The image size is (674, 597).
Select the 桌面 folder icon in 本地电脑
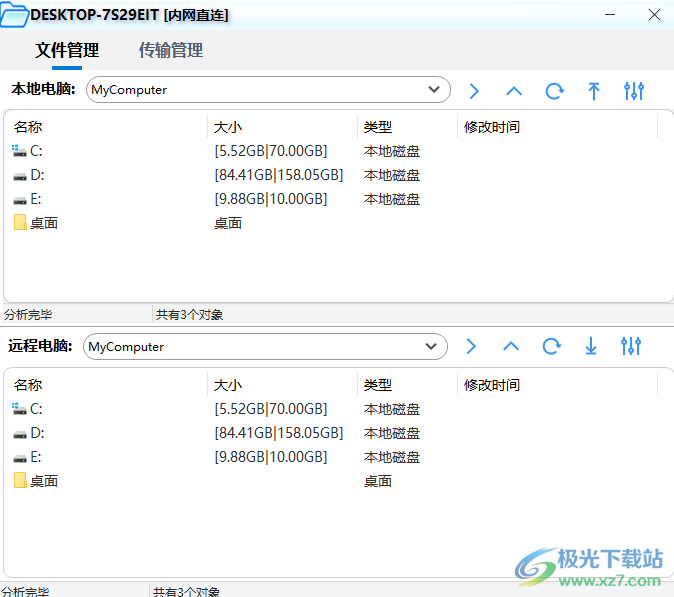(x=20, y=222)
